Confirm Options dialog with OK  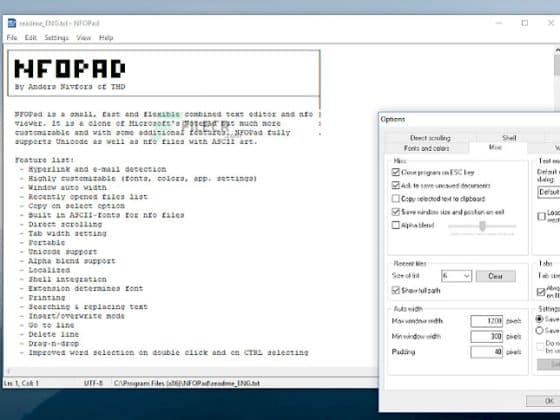(x=544, y=401)
